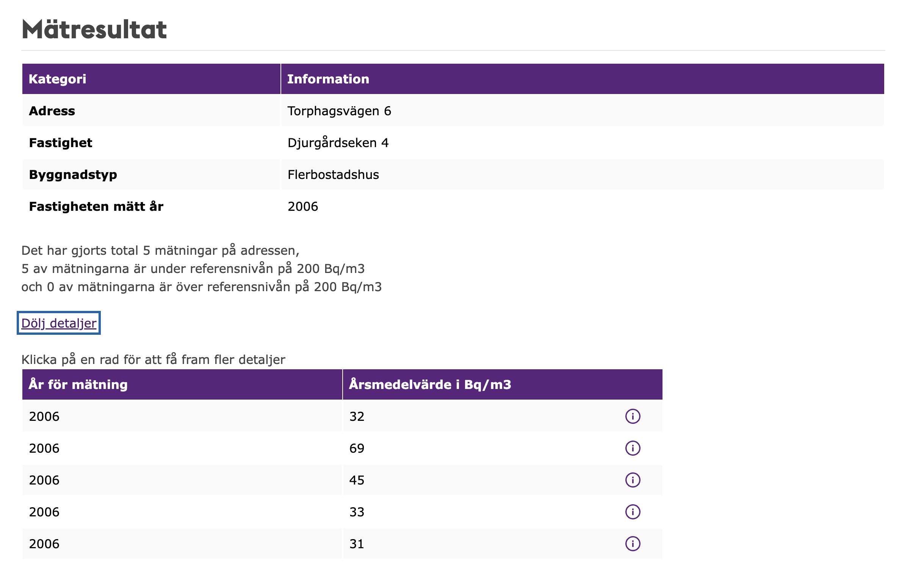
Task: Select the measurement value cell showing 32
Action: [357, 416]
